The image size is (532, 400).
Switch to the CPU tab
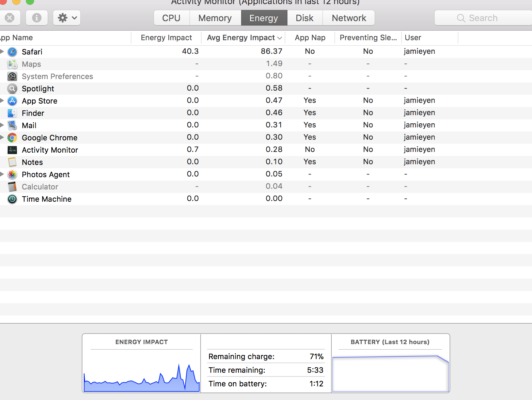click(172, 18)
